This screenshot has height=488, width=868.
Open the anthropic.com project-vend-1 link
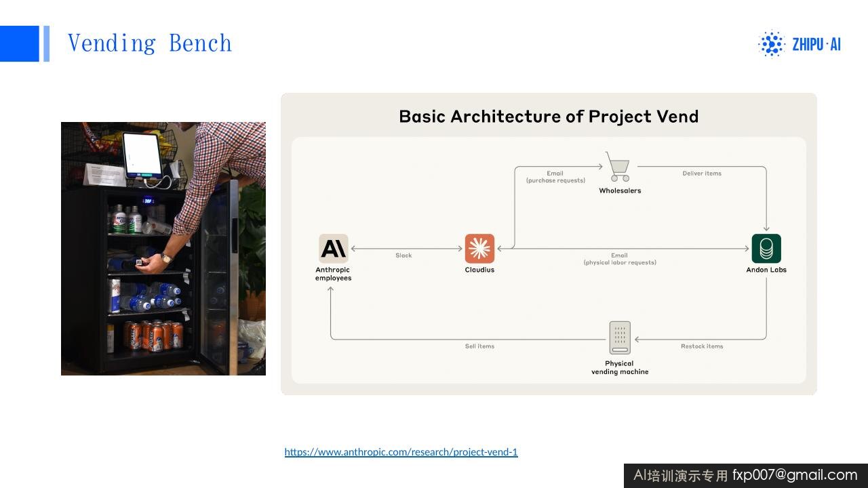pyautogui.click(x=401, y=452)
